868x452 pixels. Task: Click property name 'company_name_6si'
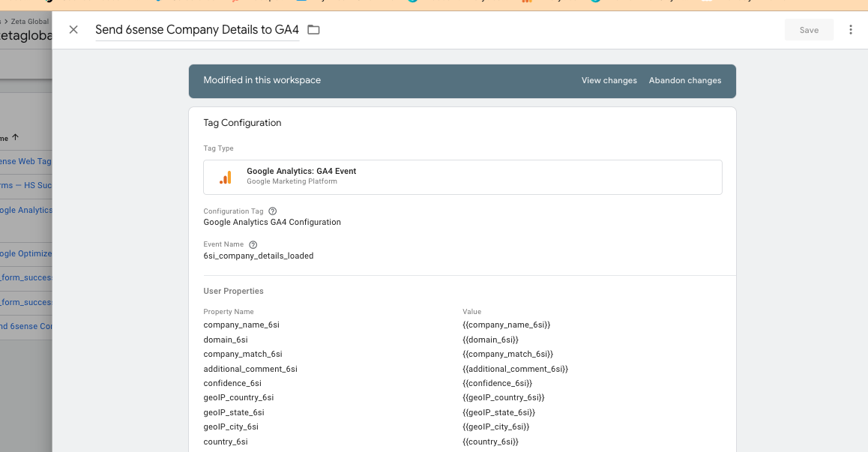point(241,325)
